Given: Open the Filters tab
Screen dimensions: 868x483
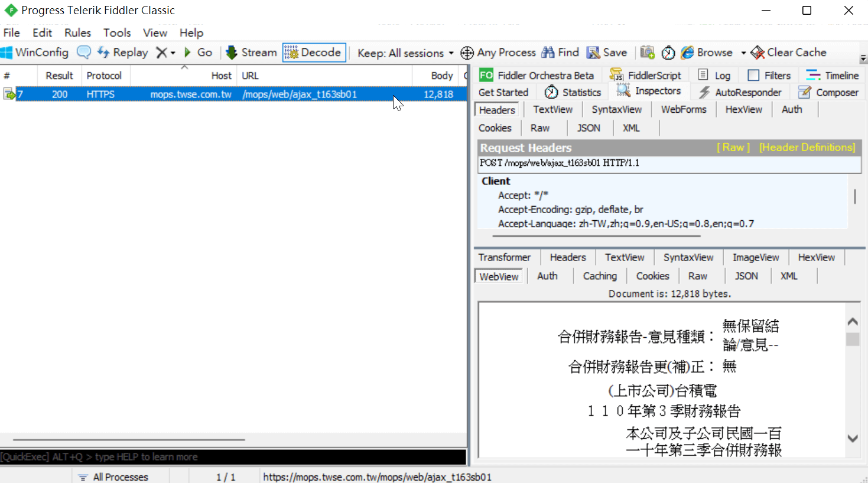Looking at the screenshot, I should point(769,76).
